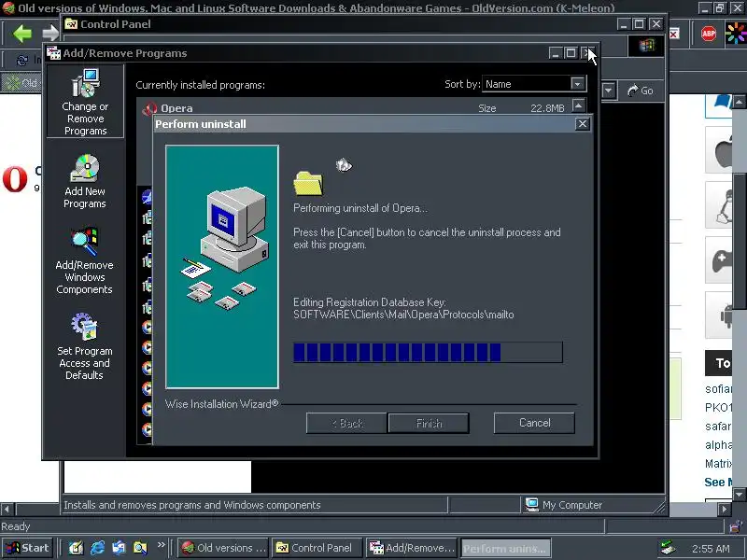Expand quick launch overflow chevron
747x560 pixels.
tap(161, 545)
